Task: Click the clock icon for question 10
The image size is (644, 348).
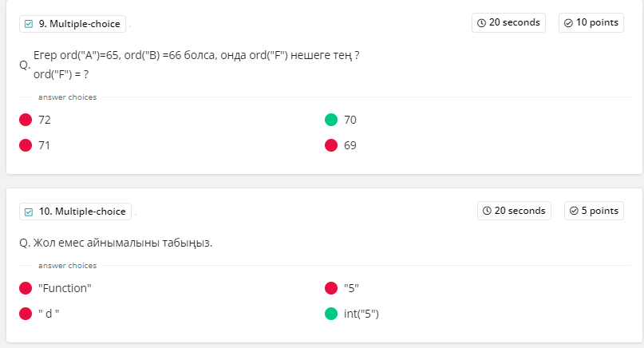Action: 487,211
